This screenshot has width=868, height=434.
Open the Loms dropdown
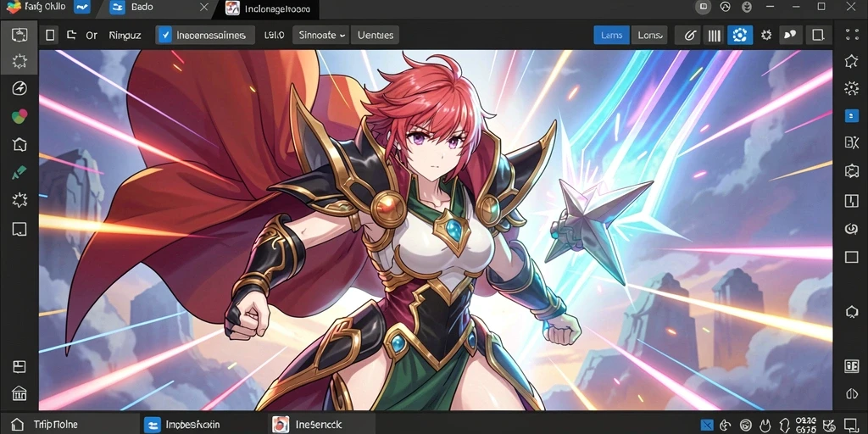click(x=650, y=36)
